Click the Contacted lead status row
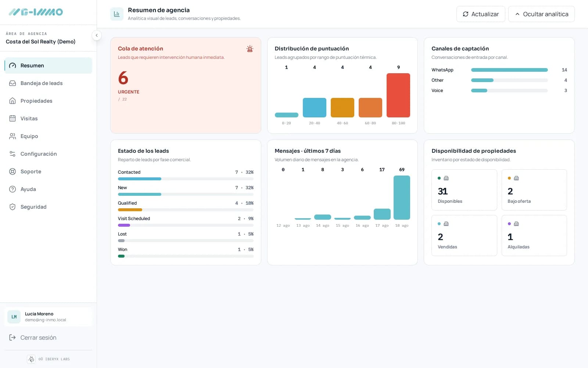This screenshot has height=368, width=588. (x=186, y=175)
